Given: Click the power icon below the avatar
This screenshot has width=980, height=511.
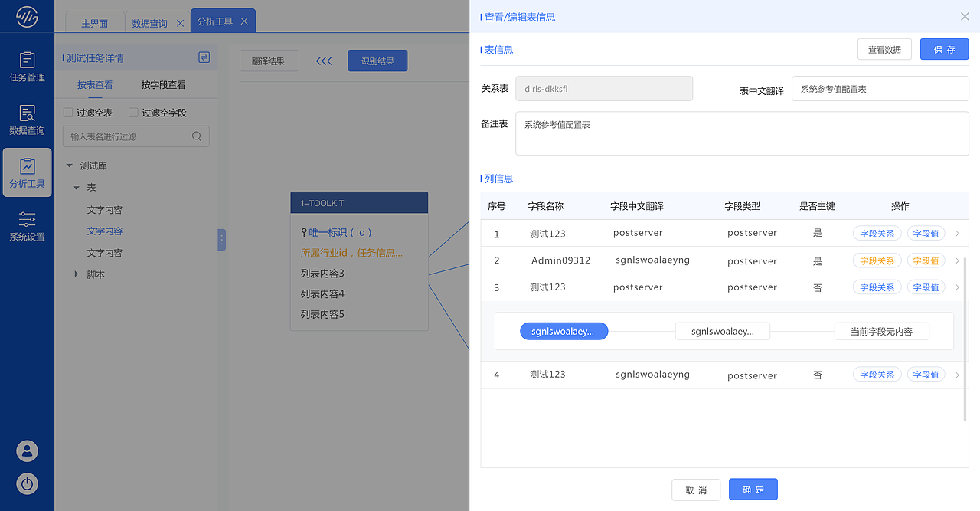Looking at the screenshot, I should pyautogui.click(x=27, y=483).
